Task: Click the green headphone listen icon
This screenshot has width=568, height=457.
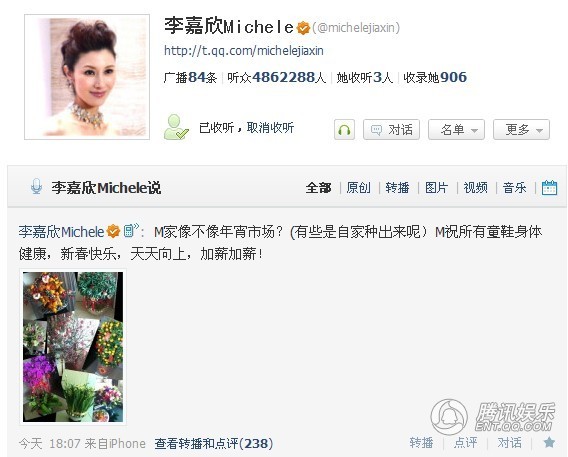Action: [344, 129]
